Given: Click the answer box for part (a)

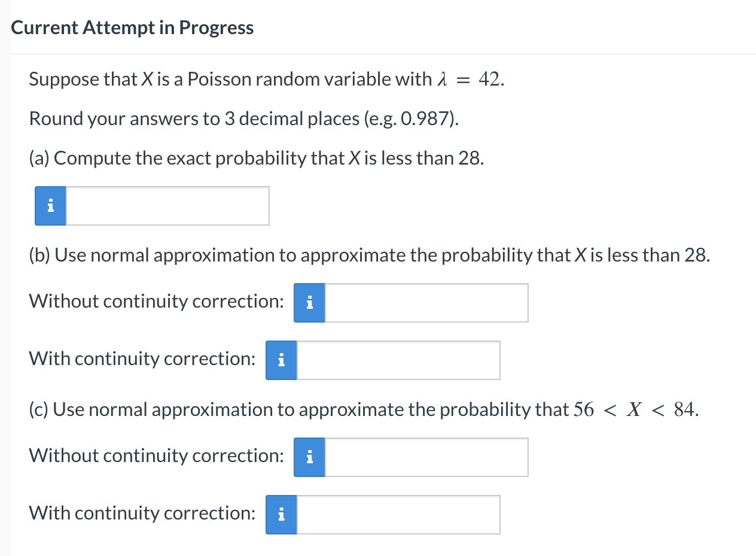Looking at the screenshot, I should (167, 205).
